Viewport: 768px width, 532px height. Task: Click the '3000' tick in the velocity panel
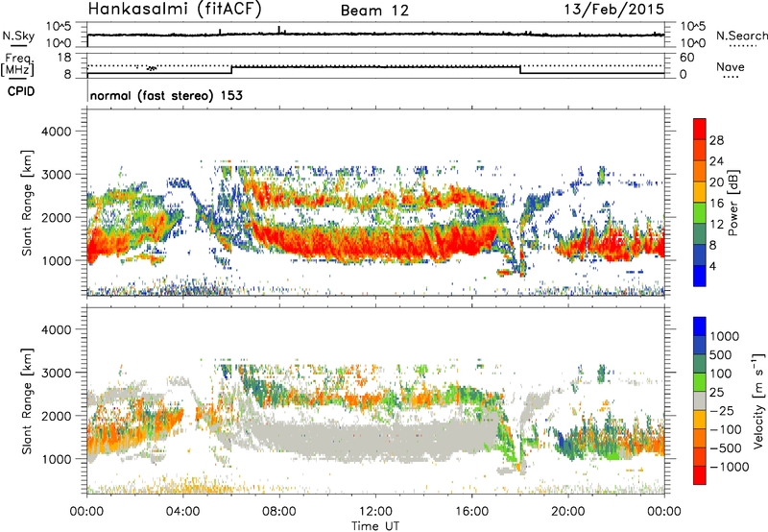(x=56, y=373)
